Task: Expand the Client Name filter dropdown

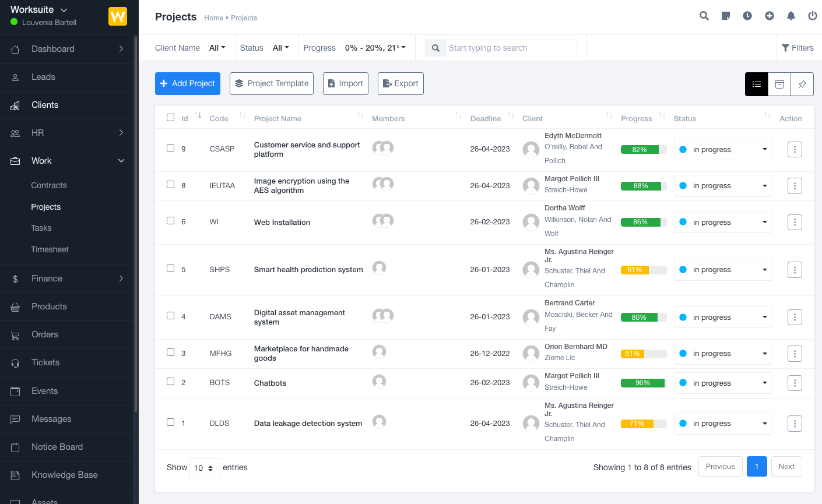Action: point(217,48)
